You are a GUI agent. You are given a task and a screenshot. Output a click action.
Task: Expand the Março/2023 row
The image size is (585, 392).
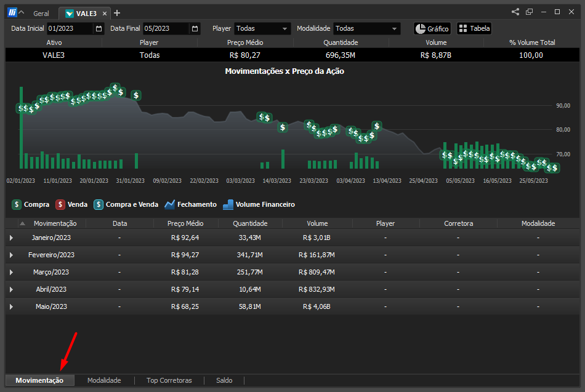[x=11, y=272]
